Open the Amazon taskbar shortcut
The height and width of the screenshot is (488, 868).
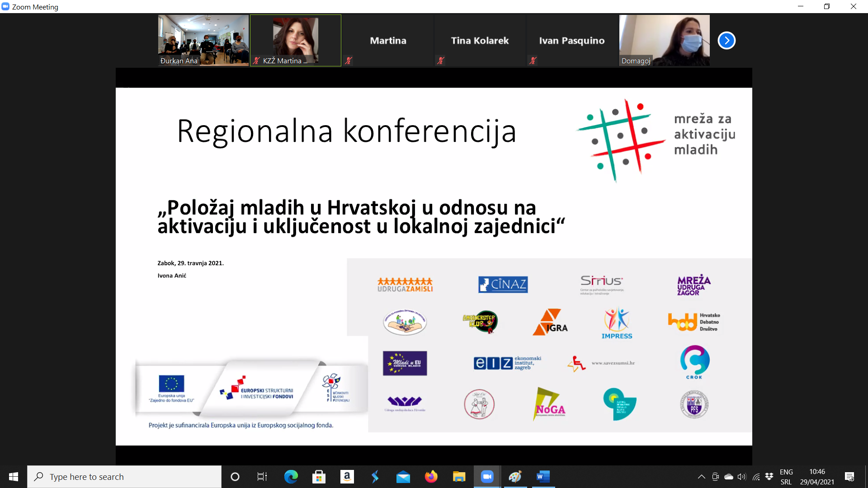point(347,477)
